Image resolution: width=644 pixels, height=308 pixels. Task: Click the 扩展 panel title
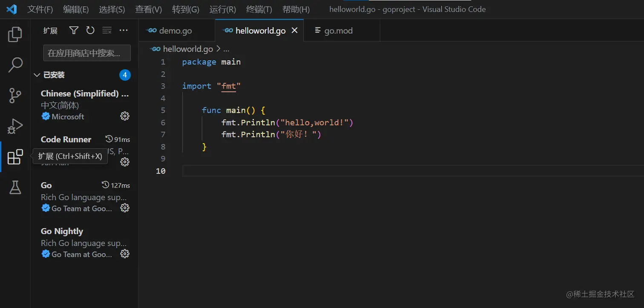pyautogui.click(x=50, y=31)
